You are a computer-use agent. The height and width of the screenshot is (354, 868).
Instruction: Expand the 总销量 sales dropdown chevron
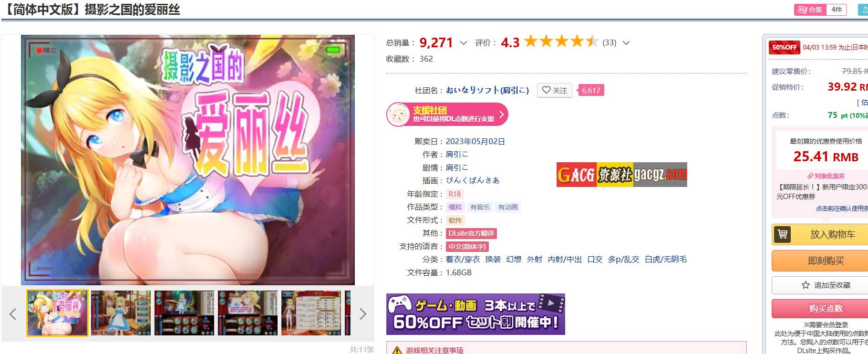tap(463, 43)
